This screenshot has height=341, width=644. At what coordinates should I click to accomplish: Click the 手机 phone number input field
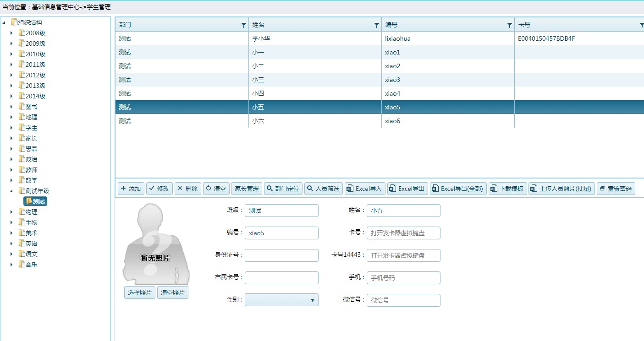[403, 278]
